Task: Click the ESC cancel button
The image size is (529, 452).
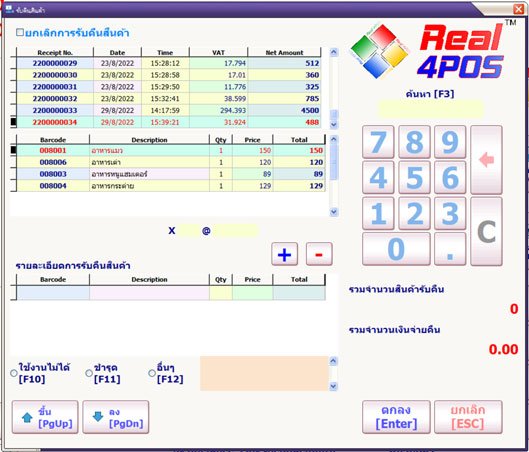Action: click(468, 417)
